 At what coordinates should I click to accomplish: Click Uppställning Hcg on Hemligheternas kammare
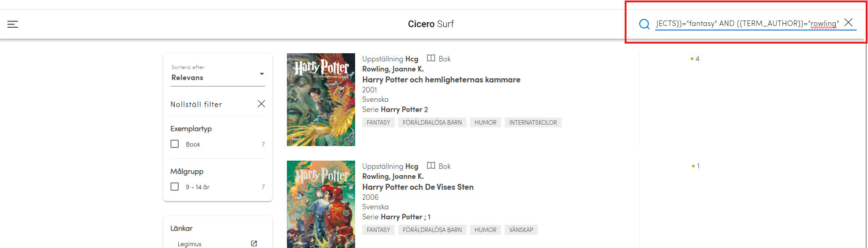point(390,59)
